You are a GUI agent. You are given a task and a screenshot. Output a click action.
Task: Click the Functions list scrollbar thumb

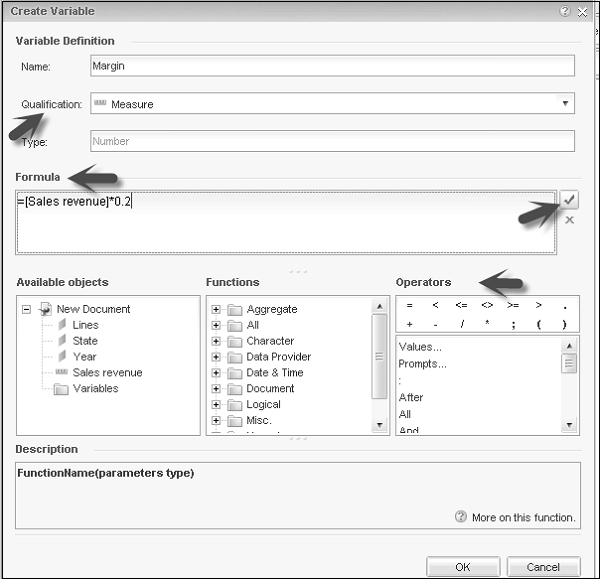379,356
